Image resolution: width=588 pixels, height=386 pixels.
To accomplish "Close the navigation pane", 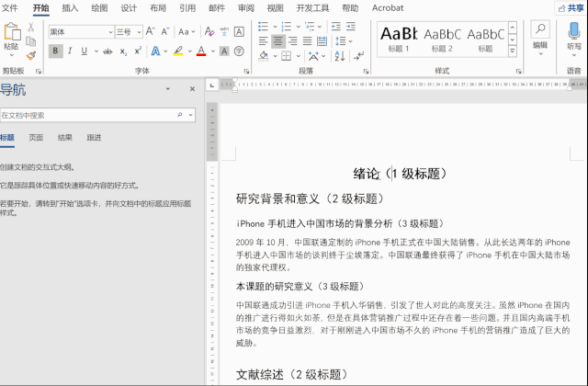I will pos(192,89).
